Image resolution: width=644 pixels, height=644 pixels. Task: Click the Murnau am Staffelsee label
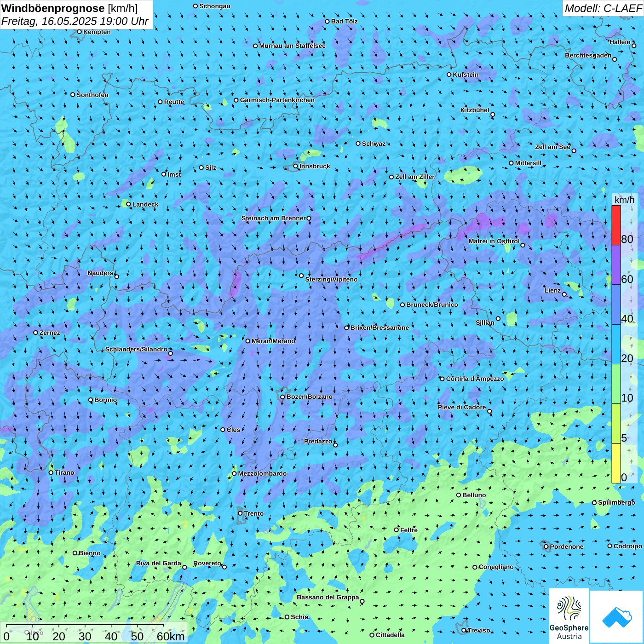coord(292,46)
